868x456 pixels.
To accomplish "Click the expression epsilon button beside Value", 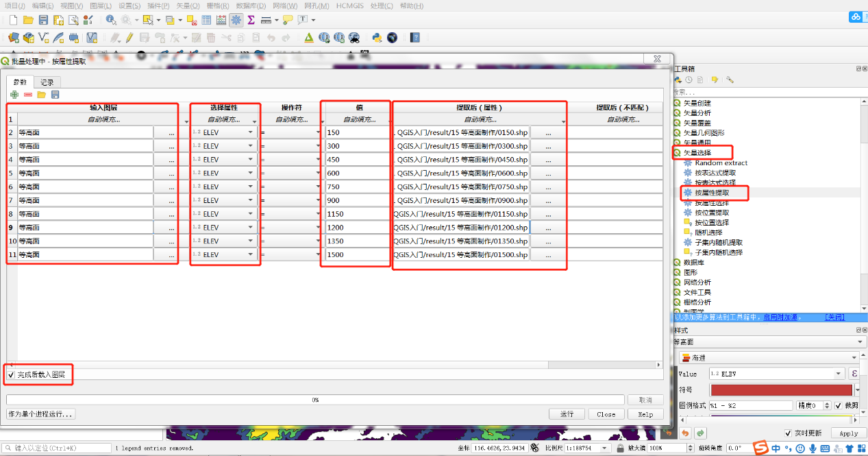I will tap(854, 374).
